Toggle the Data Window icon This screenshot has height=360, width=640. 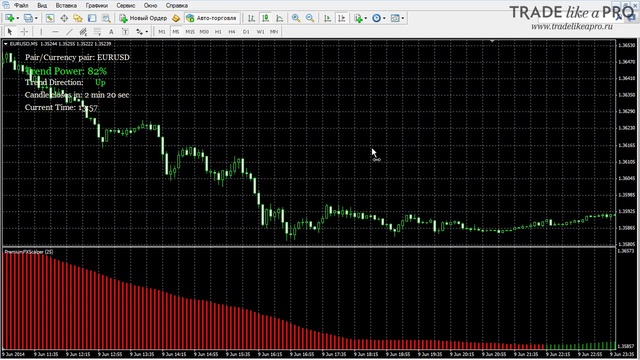tap(64, 18)
